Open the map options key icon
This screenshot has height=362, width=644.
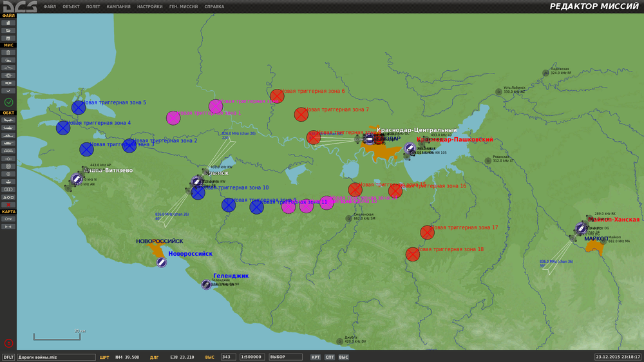[8, 219]
